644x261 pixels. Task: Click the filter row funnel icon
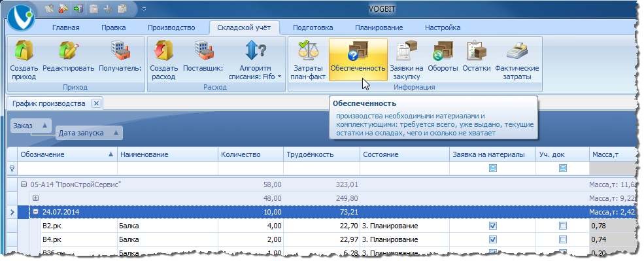click(x=12, y=168)
